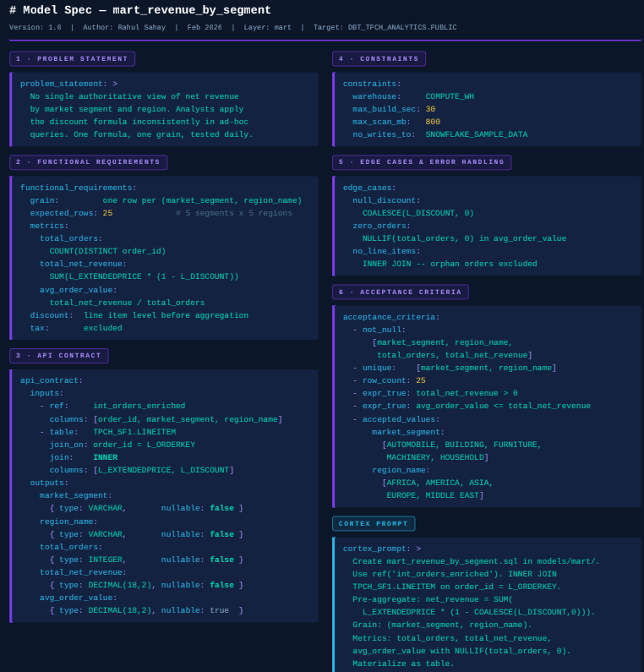The height and width of the screenshot is (672, 644).
Task: Click join_on value 'order_id = L_ORDERKEY'
Action: coord(144,445)
